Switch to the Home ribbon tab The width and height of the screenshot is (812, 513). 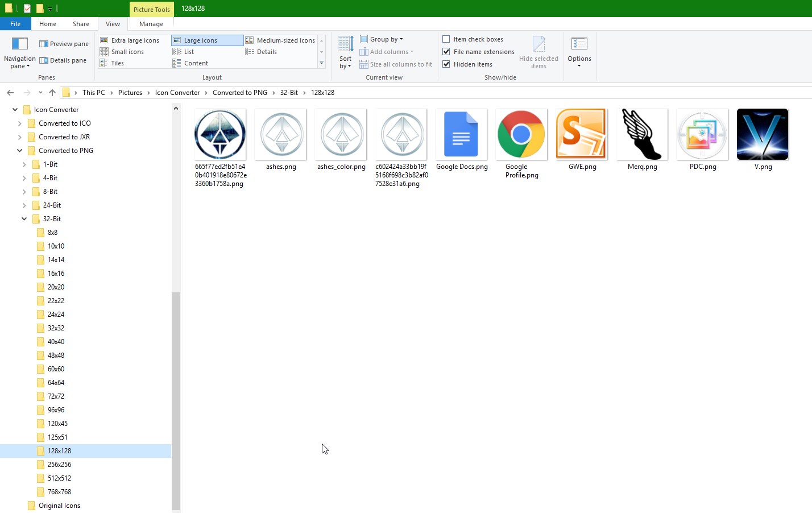pos(47,24)
